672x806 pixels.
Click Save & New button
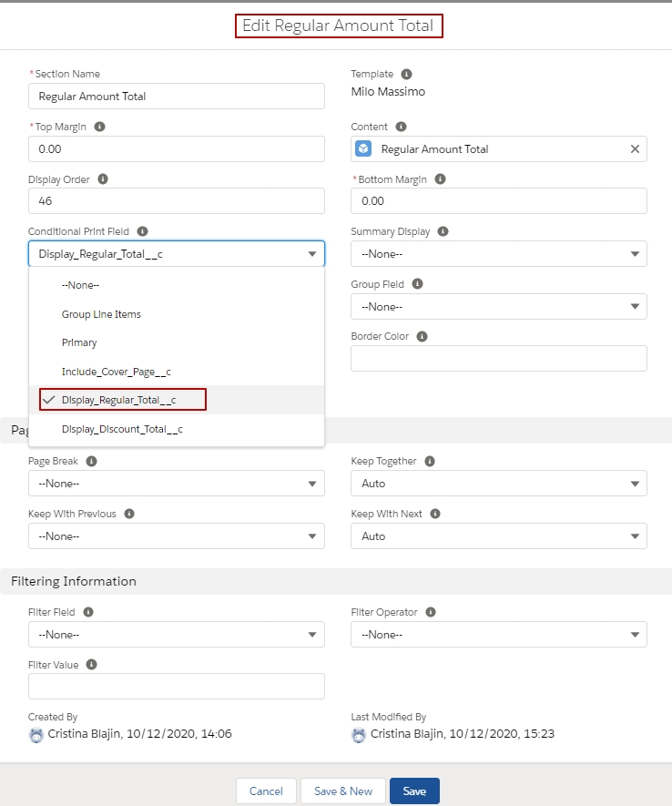343,791
